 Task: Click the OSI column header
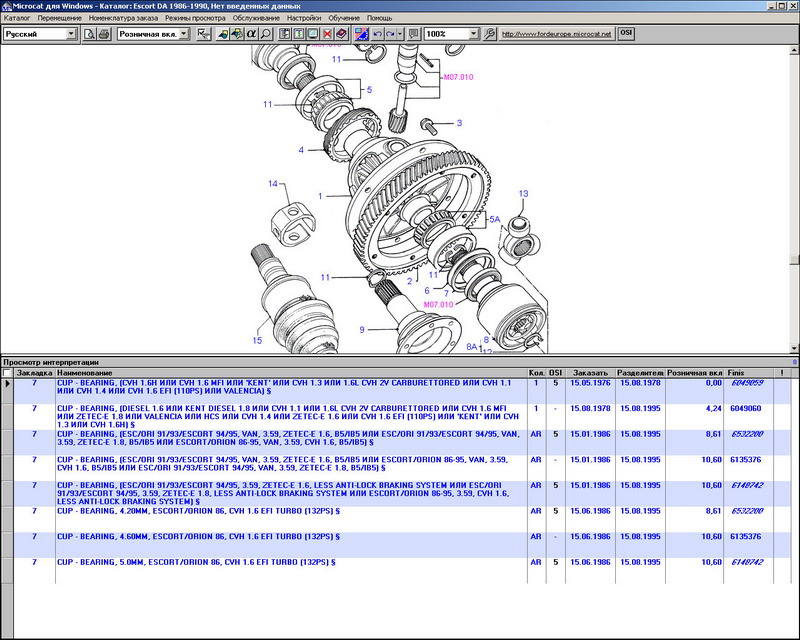click(x=556, y=373)
